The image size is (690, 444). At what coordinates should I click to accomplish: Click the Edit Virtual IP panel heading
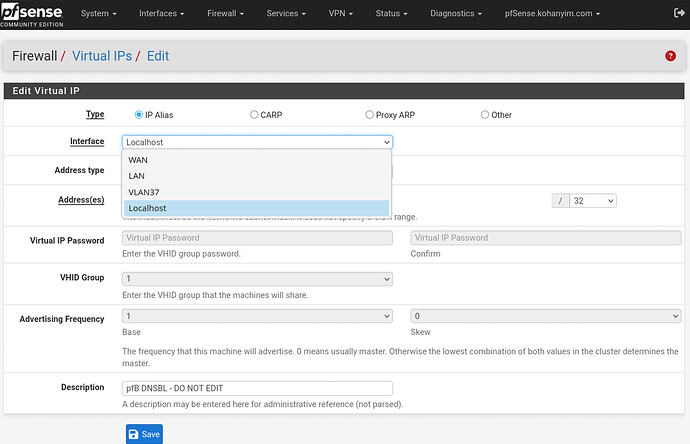46,91
